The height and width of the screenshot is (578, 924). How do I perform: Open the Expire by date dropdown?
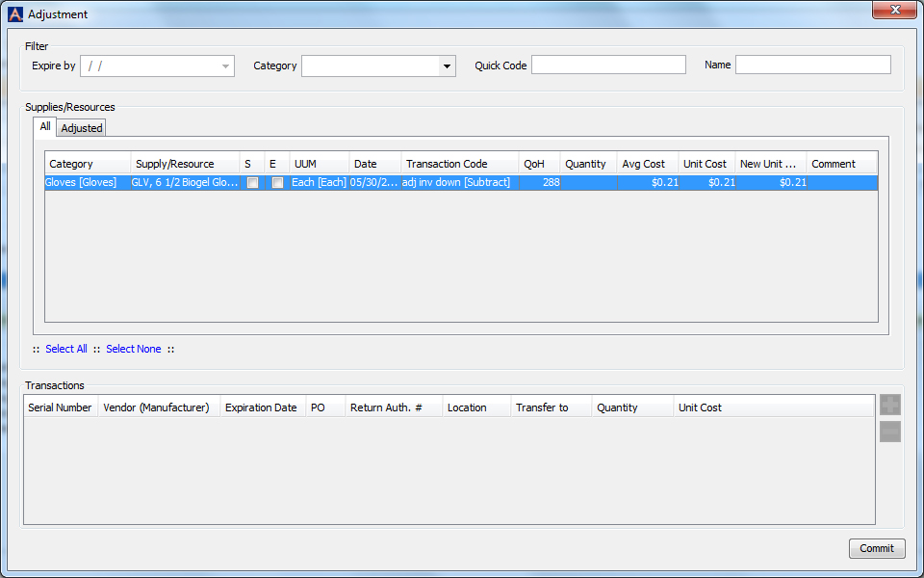pyautogui.click(x=226, y=66)
